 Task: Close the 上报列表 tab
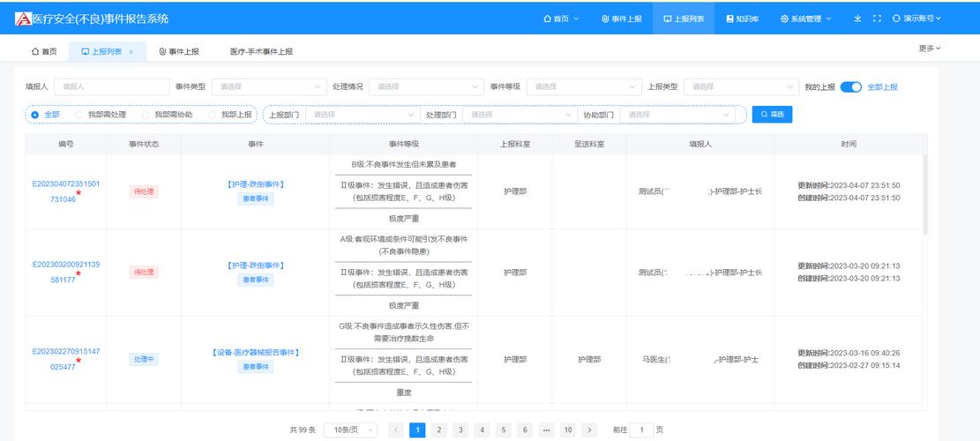click(x=131, y=52)
